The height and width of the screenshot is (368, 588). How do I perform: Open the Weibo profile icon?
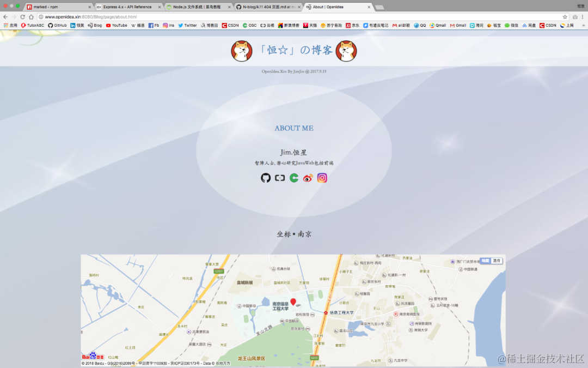pos(308,178)
